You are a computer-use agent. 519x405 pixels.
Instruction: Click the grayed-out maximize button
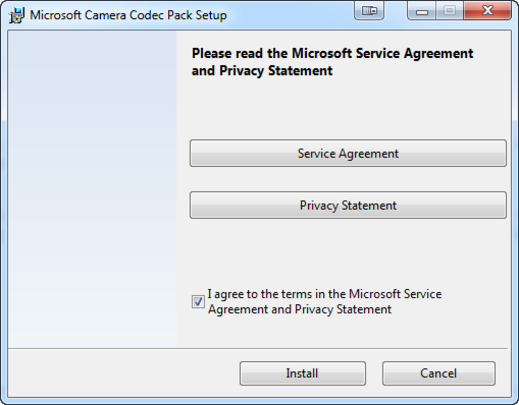[x=449, y=11]
